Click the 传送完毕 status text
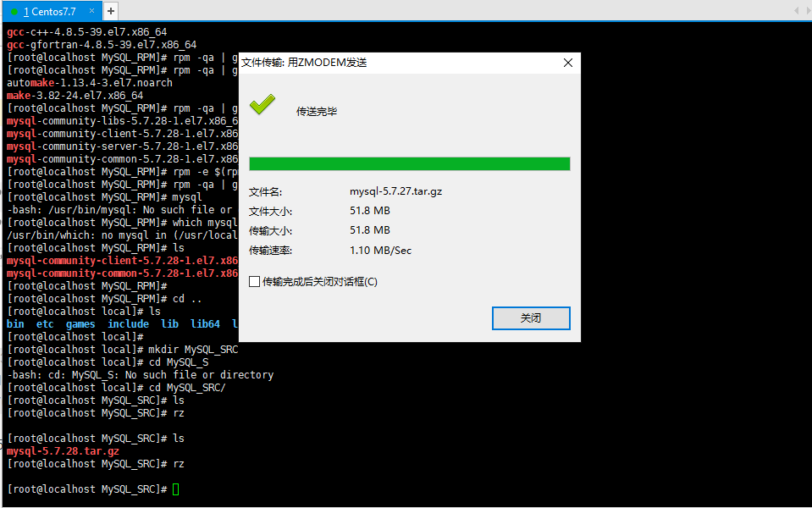The height and width of the screenshot is (508, 812). point(317,111)
